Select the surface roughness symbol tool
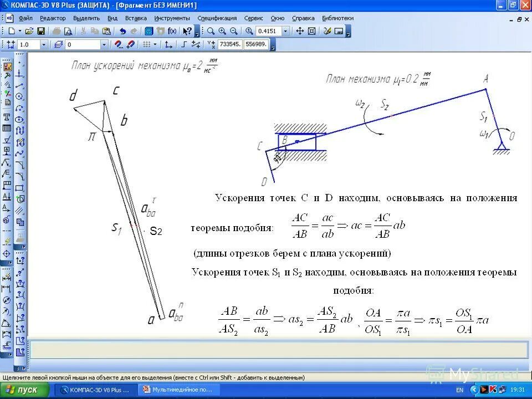This screenshot has width=532, height=399. pos(7,140)
